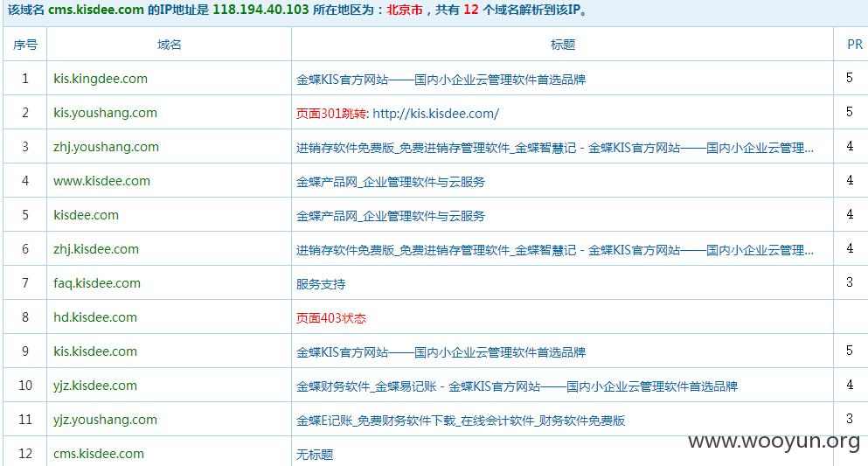868x466 pixels.
Task: Click cms.kisdee.com in the top heading
Action: [96, 10]
